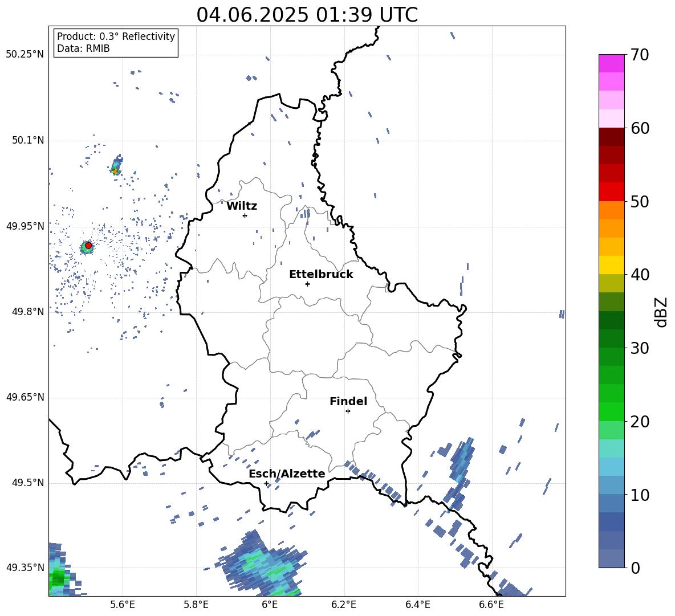Click the colorbar tick label 60
The height and width of the screenshot is (616, 675).
640,128
